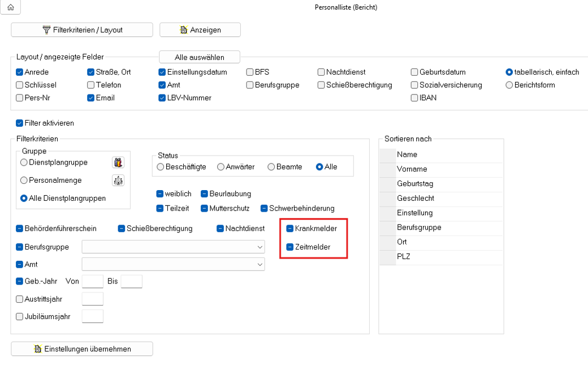The width and height of the screenshot is (588, 374).
Task: Click the Anzeigen button
Action: pos(200,30)
